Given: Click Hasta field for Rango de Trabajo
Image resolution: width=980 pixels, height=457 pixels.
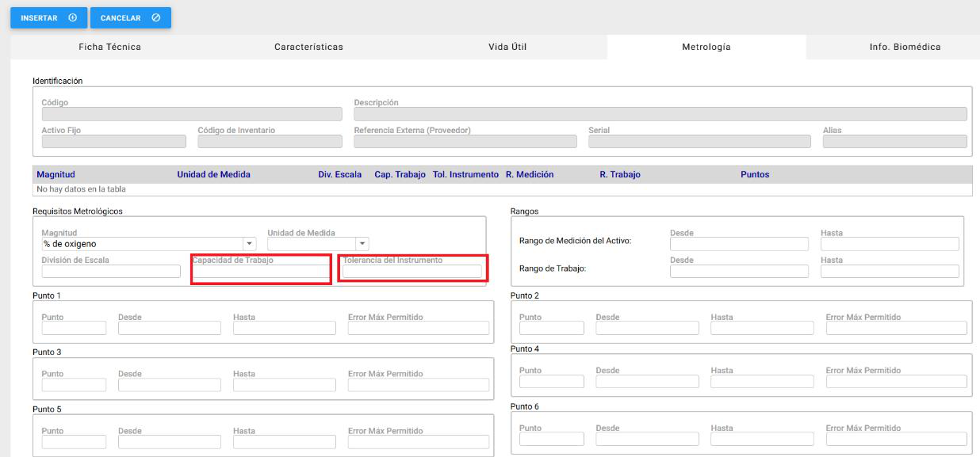Looking at the screenshot, I should tap(890, 272).
